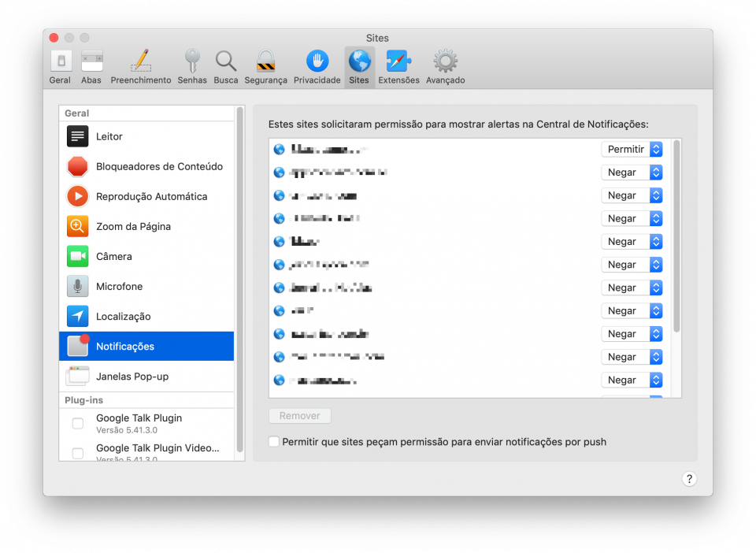Select the Bloqueadores de Conteúdo stop icon

(78, 166)
